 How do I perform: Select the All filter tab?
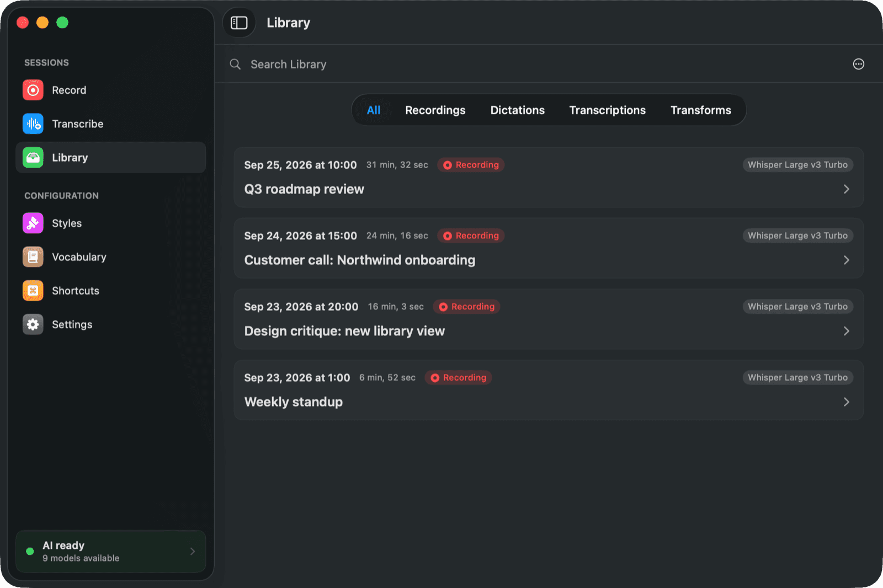click(x=374, y=110)
